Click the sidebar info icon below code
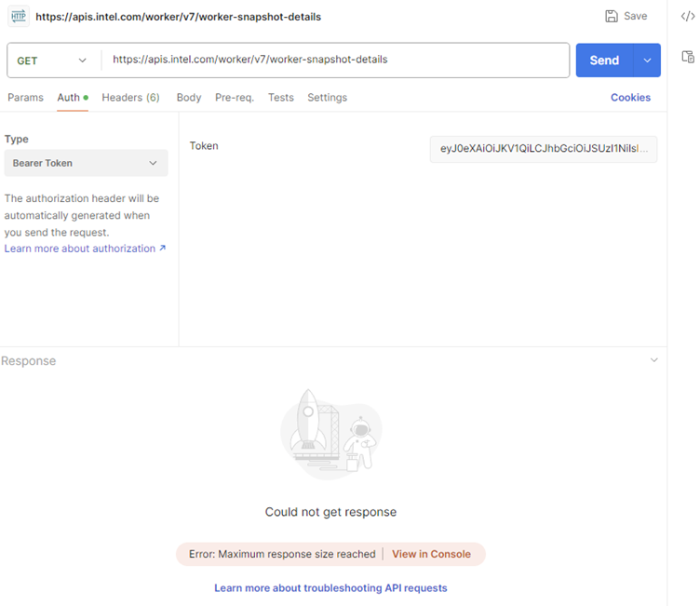This screenshot has height=606, width=700. coord(688,56)
